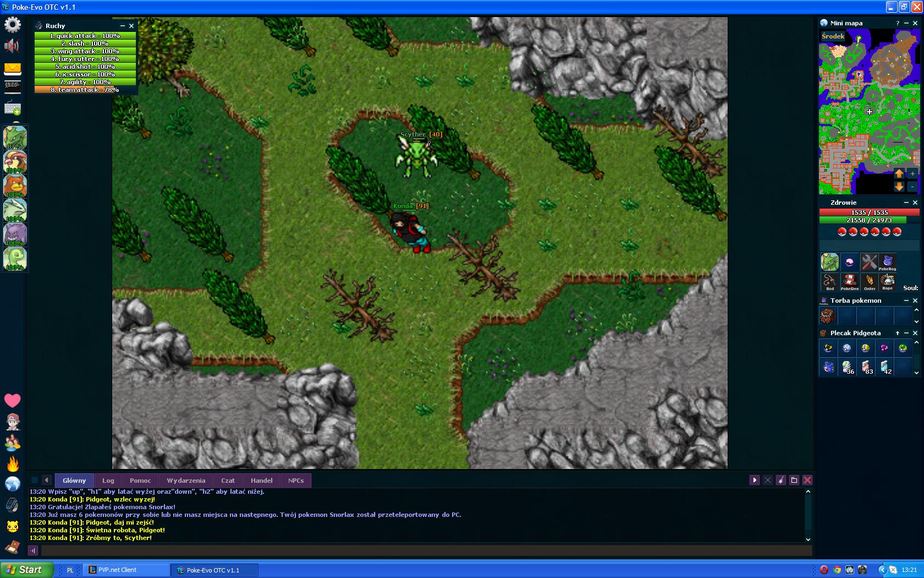Click the pink heart icon in the sidebar
This screenshot has height=578, width=924.
(12, 401)
